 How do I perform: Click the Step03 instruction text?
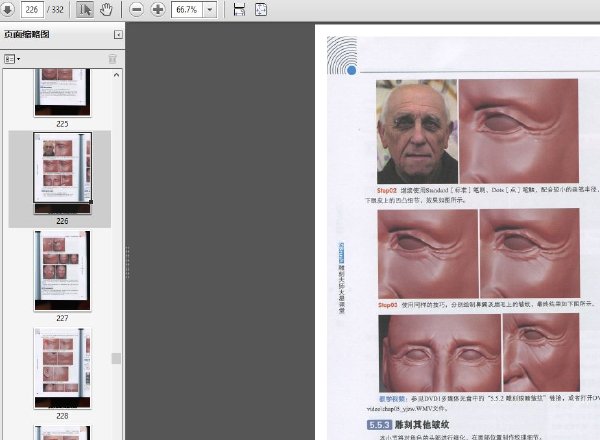[486, 305]
